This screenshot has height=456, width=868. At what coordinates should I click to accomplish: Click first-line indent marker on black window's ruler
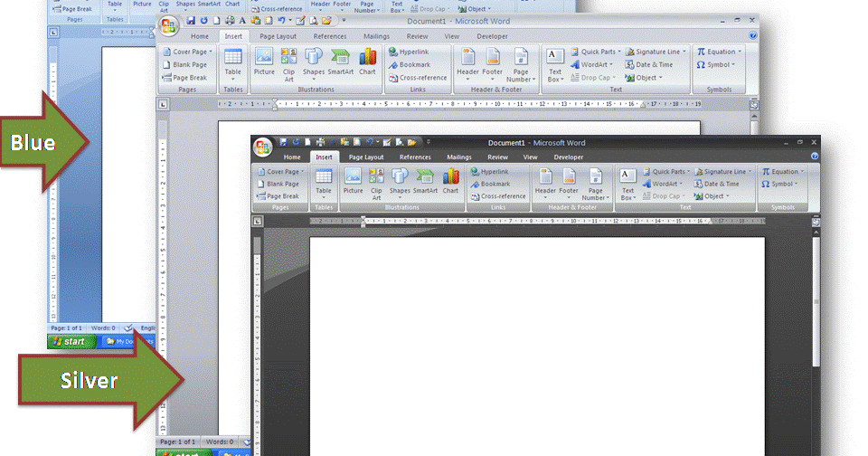point(363,220)
